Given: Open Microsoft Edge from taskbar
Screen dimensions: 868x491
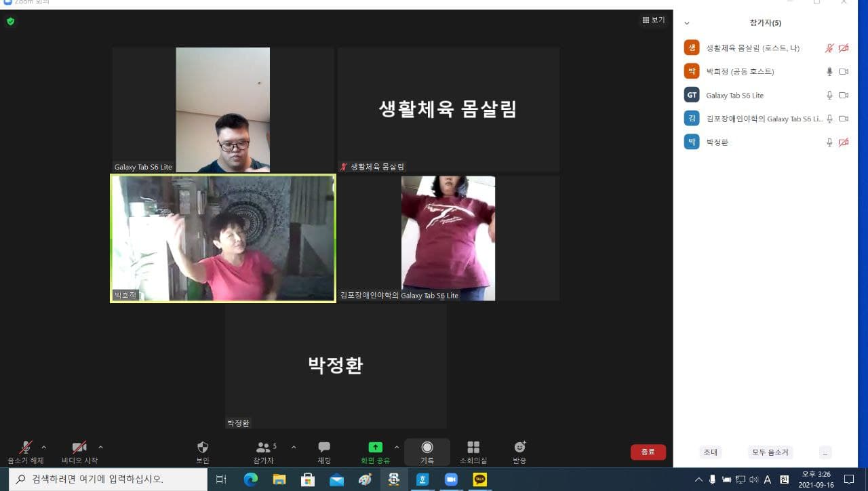Looking at the screenshot, I should [x=251, y=479].
